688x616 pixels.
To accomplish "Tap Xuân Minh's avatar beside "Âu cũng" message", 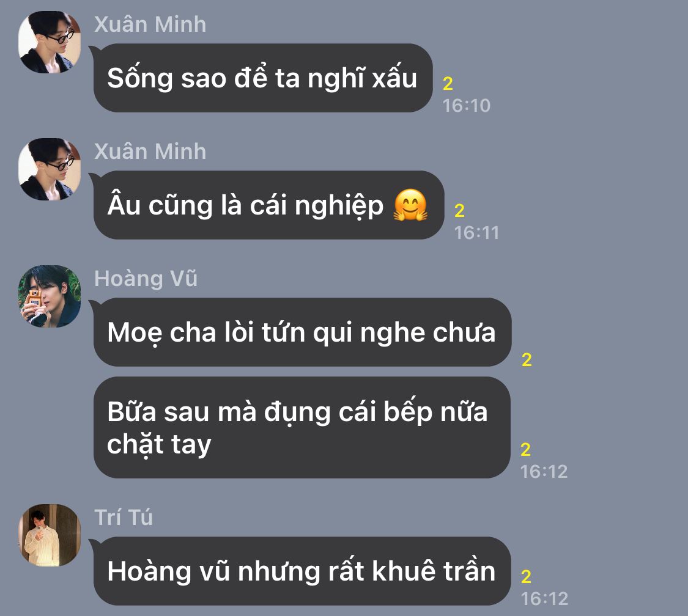I will [x=50, y=169].
